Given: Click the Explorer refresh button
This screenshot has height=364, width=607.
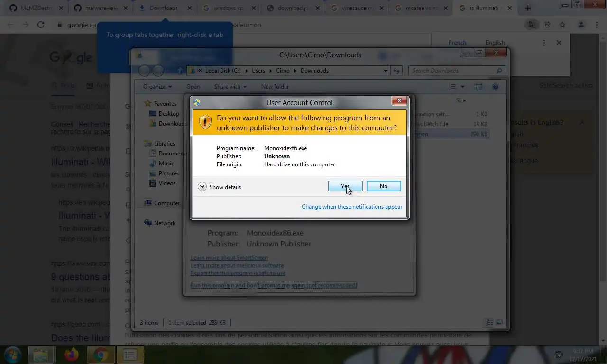Looking at the screenshot, I should coord(396,71).
